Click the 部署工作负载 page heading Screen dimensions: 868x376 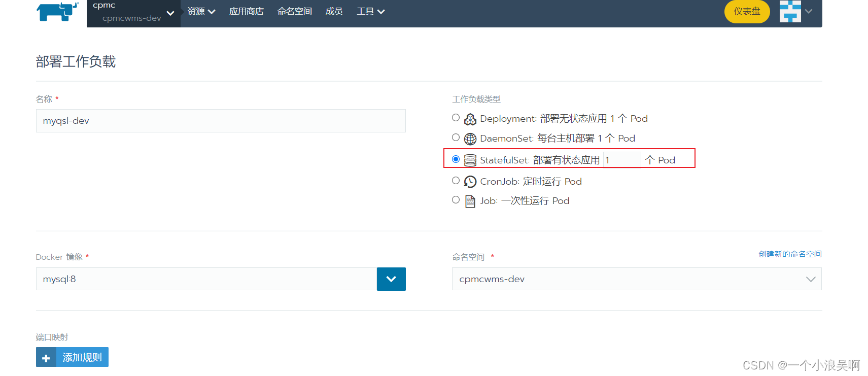coord(76,62)
